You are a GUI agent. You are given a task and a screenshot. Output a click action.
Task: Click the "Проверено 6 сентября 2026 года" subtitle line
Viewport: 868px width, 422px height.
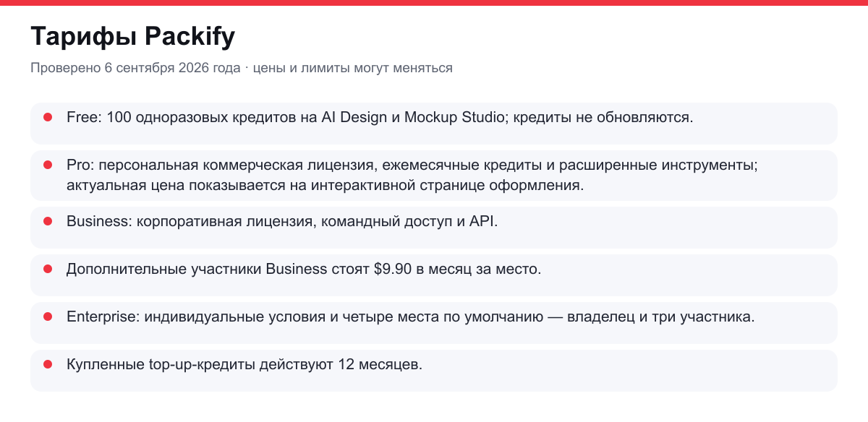[x=242, y=68]
